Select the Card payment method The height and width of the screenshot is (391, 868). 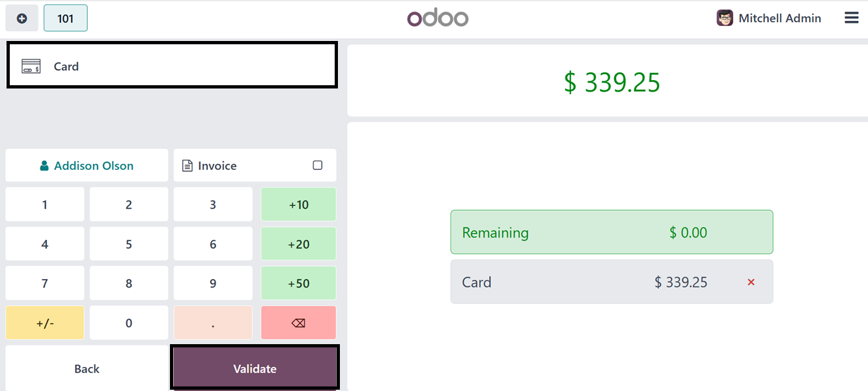(x=172, y=66)
